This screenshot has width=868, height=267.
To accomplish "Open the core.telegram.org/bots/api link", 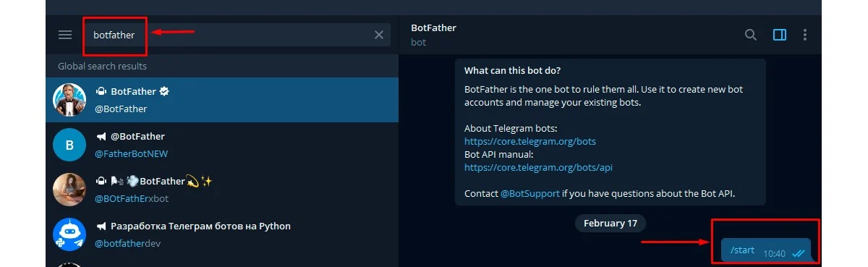I will [x=538, y=167].
